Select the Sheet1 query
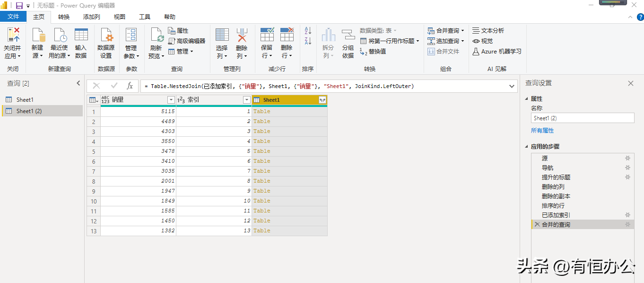Image resolution: width=644 pixels, height=283 pixels. pyautogui.click(x=42, y=100)
